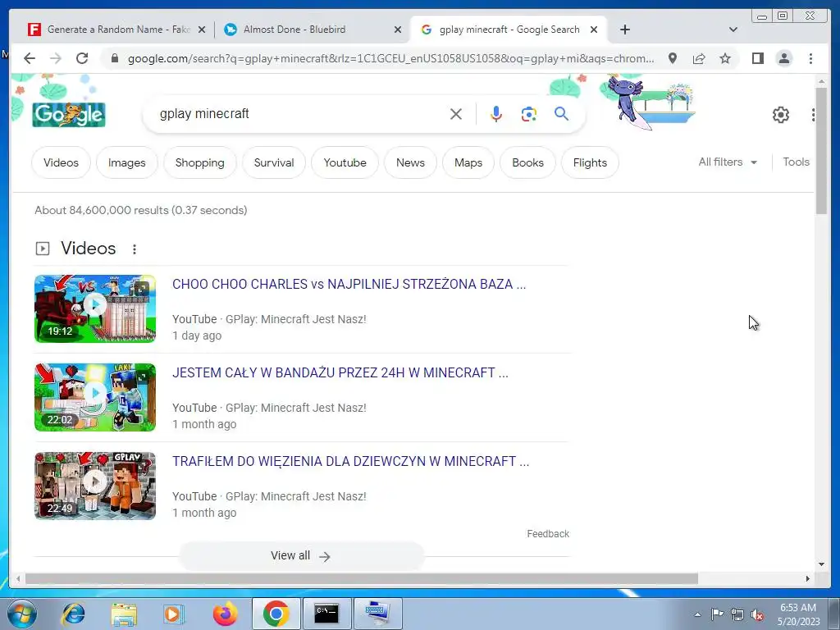Screen dimensions: 840x630
Task: Click the Action Center flag icon
Action: point(717,614)
